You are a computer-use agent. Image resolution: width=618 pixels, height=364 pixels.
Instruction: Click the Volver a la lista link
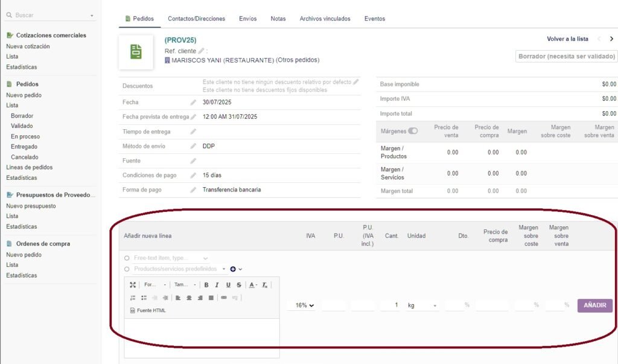pyautogui.click(x=567, y=39)
